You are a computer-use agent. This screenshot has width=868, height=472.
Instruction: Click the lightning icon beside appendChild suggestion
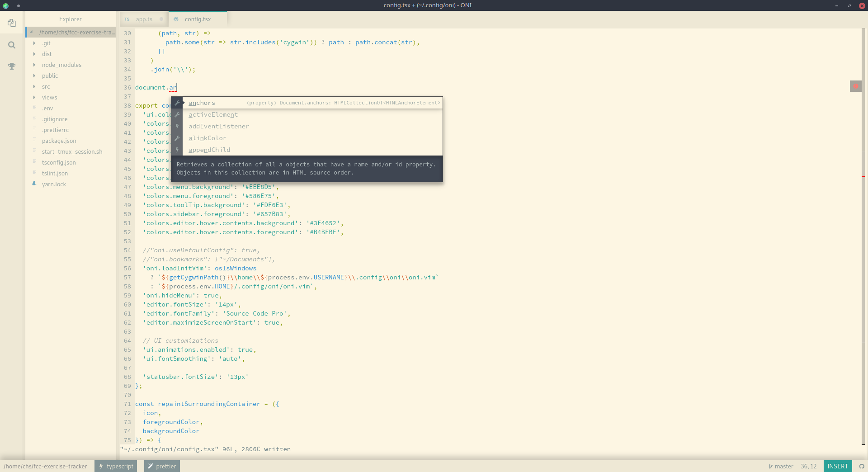tap(177, 150)
